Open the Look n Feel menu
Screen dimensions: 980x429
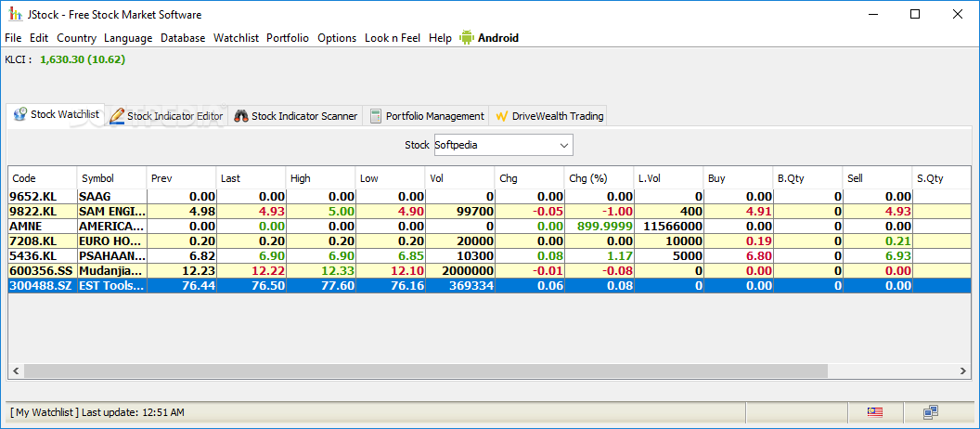pyautogui.click(x=393, y=38)
